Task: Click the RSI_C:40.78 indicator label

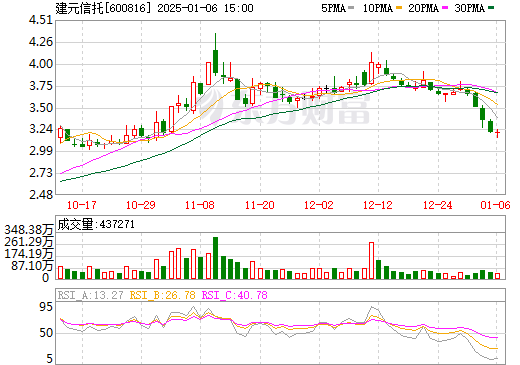Action: [235, 295]
